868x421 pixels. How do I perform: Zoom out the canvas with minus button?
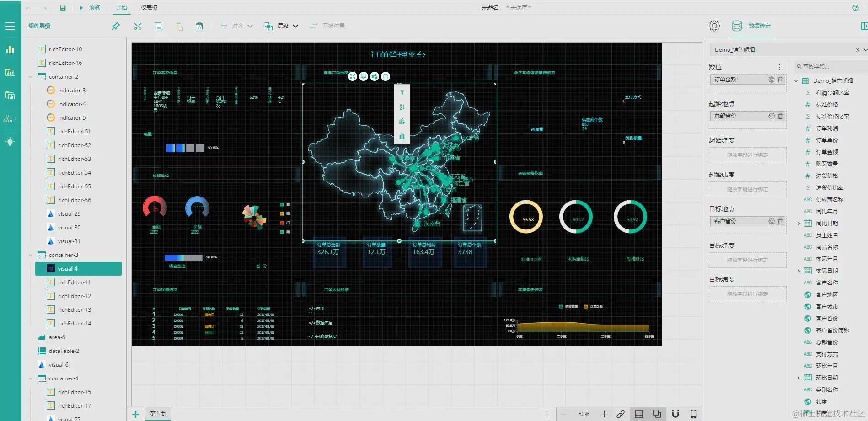click(x=563, y=414)
